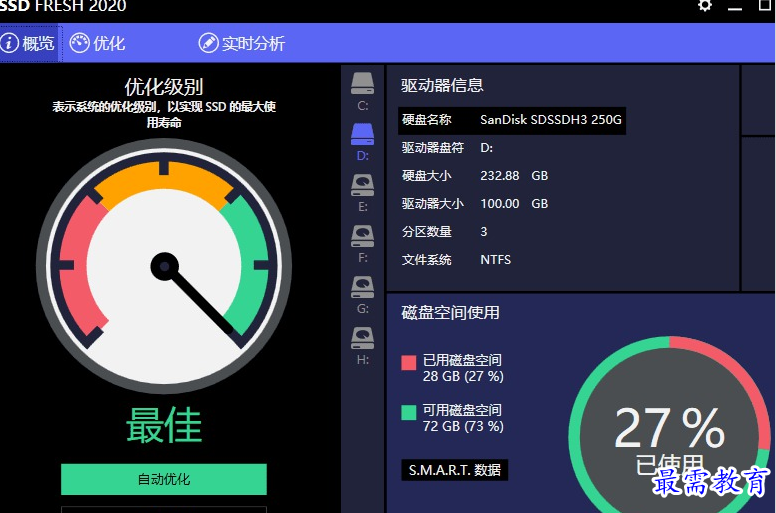Click the red used-space swatch
This screenshot has width=776, height=513.
pyautogui.click(x=409, y=363)
